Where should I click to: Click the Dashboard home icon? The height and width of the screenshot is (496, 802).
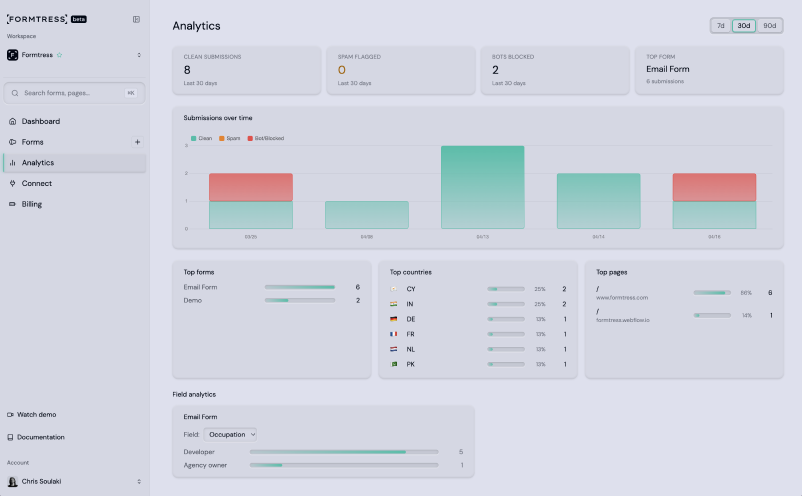coord(12,121)
